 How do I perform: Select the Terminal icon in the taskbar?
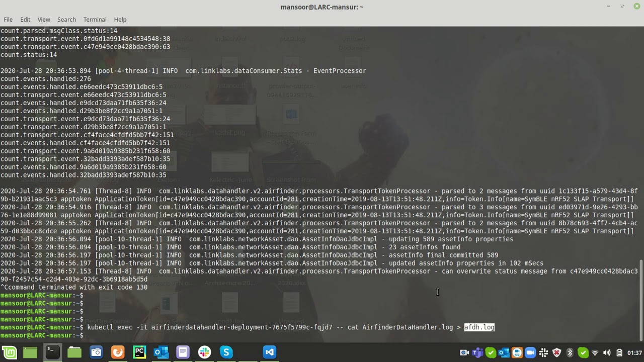click(52, 352)
